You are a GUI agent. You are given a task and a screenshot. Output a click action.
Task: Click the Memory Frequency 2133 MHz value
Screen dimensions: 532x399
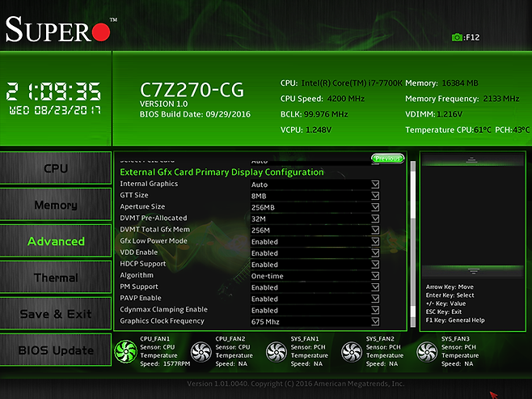pyautogui.click(x=501, y=99)
